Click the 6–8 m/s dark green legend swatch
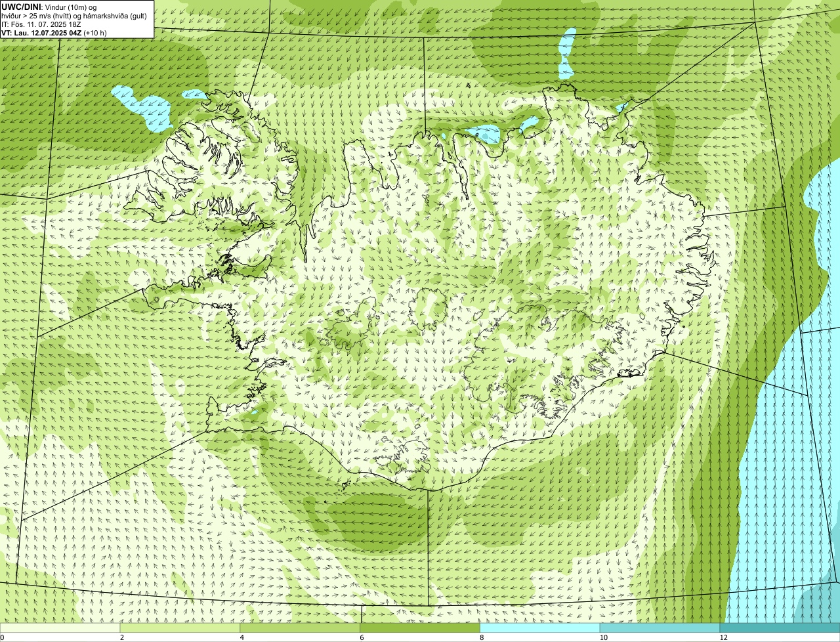 pyautogui.click(x=421, y=628)
